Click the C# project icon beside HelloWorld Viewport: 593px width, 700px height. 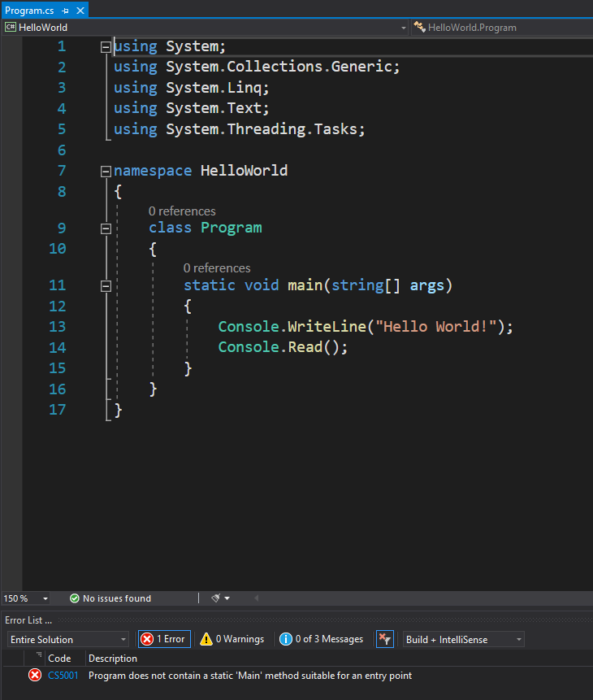click(11, 28)
